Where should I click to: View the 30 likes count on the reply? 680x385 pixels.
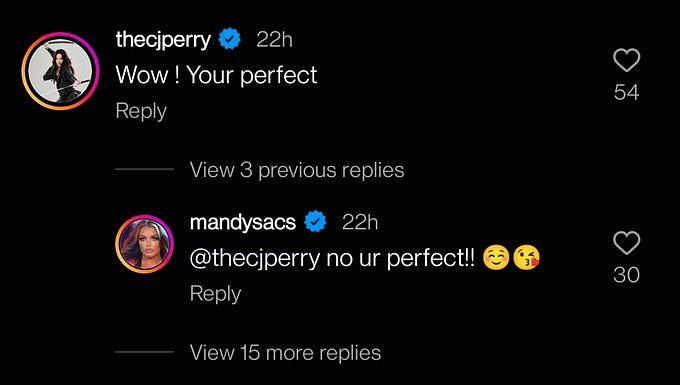(x=627, y=275)
